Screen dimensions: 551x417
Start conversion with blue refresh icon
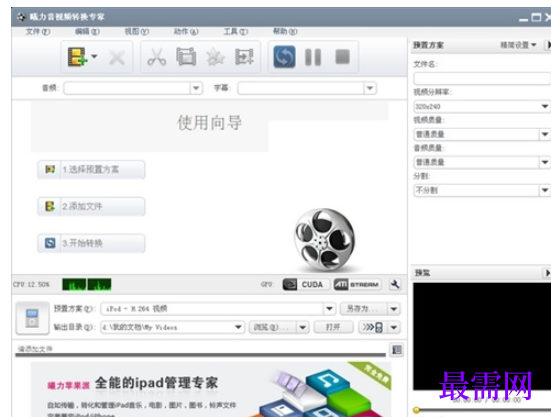(284, 57)
